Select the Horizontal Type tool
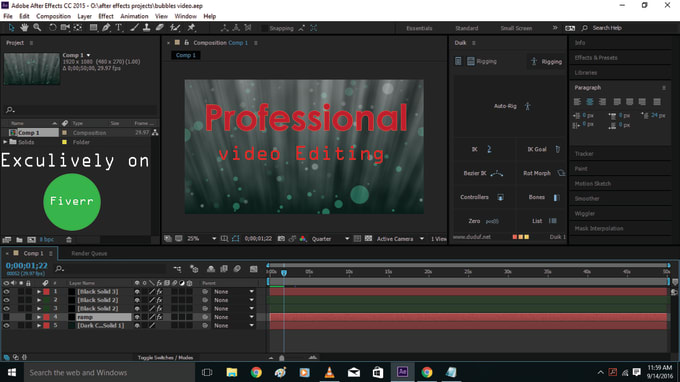This screenshot has height=382, width=680. tap(119, 28)
